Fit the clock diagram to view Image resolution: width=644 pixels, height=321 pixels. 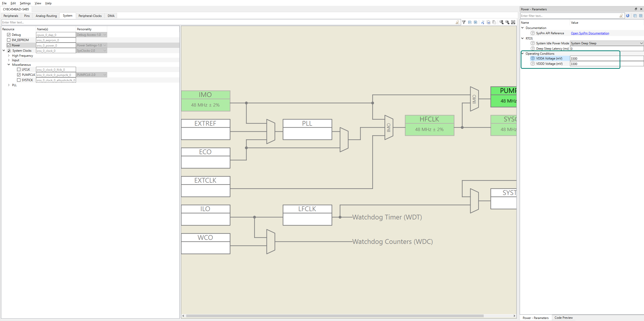click(x=513, y=22)
